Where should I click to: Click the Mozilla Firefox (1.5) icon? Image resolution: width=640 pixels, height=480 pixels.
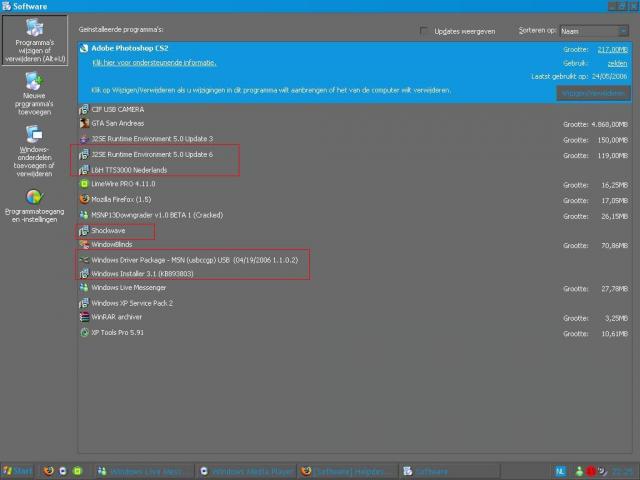pos(84,200)
